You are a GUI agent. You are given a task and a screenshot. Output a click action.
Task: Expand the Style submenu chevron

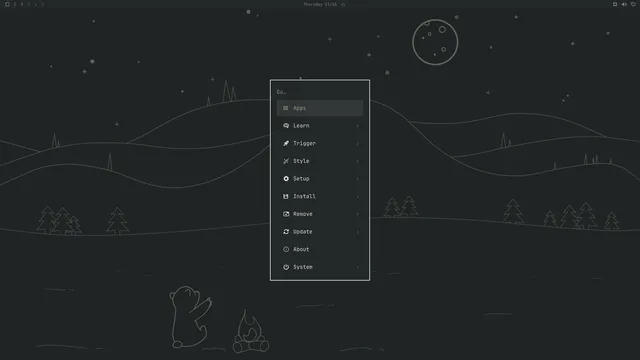[x=358, y=161]
